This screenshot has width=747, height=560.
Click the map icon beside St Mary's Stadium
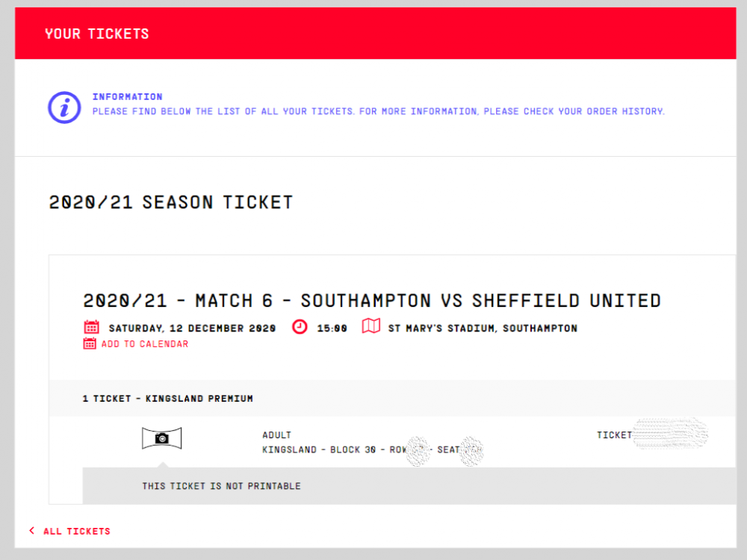point(371,327)
